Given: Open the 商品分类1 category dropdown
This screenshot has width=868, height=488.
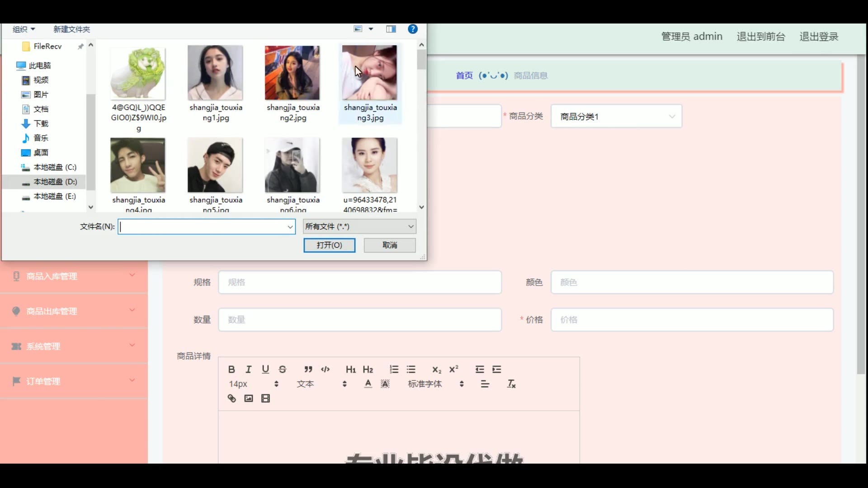Looking at the screenshot, I should pos(616,117).
